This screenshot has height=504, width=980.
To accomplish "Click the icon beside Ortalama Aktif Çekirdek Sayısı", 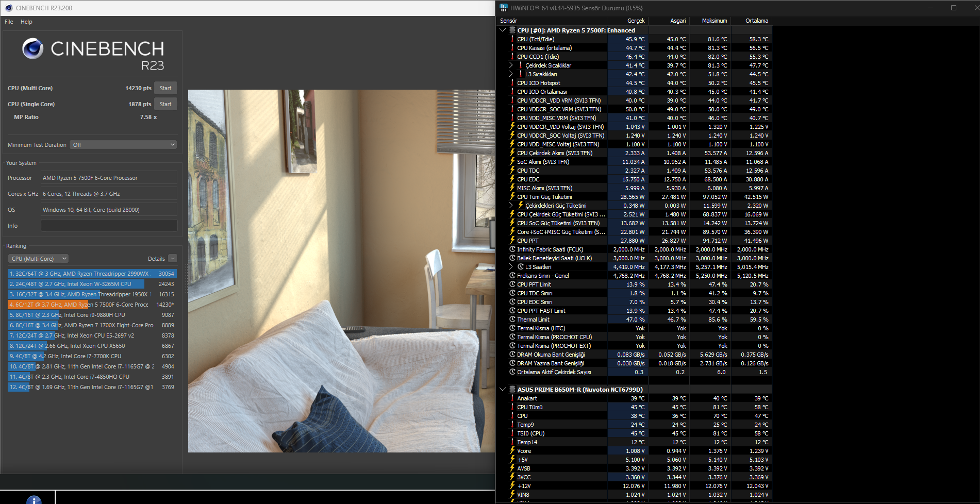I will click(512, 372).
